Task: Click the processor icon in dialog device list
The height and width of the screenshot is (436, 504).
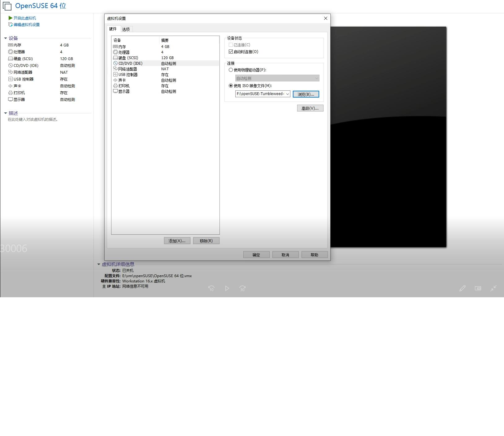Action: click(x=115, y=52)
